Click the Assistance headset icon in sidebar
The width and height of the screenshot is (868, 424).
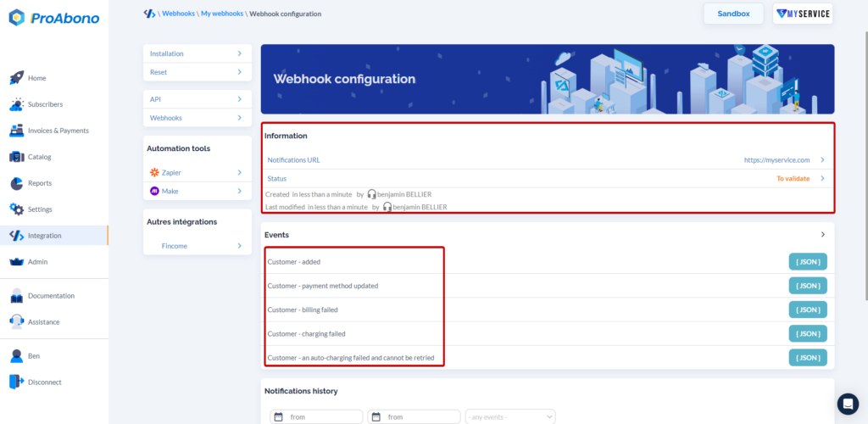[x=17, y=321]
